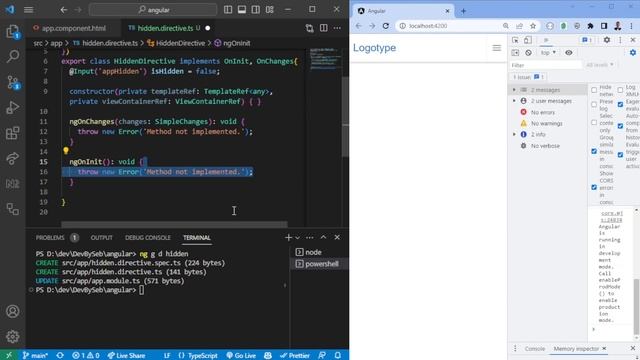The height and width of the screenshot is (360, 640).
Task: Open the Accounts icon in VS Code
Action: [x=13, y=311]
